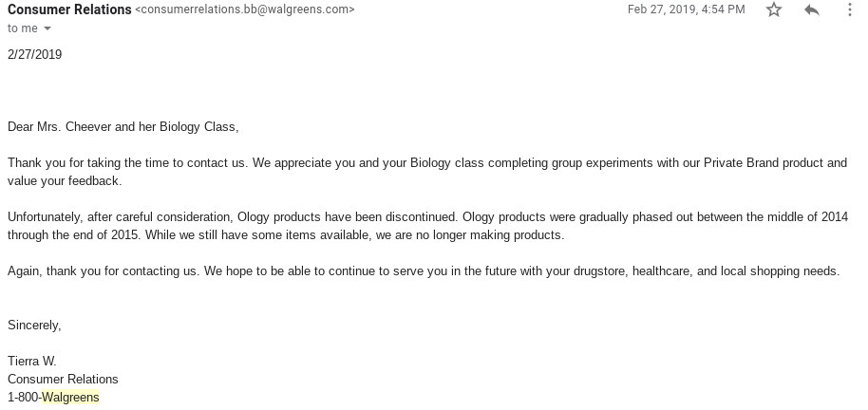The height and width of the screenshot is (410, 868).
Task: Star this email from Consumer Relations
Action: (774, 9)
